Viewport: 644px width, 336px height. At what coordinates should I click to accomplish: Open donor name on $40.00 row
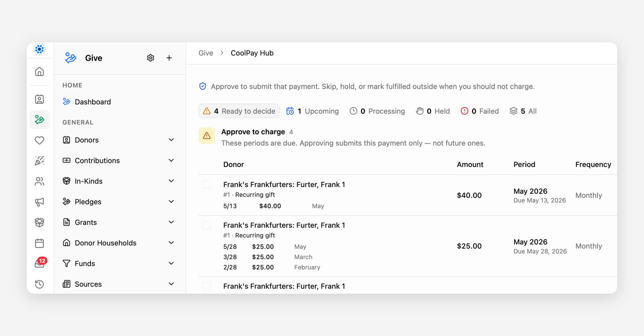pos(284,185)
